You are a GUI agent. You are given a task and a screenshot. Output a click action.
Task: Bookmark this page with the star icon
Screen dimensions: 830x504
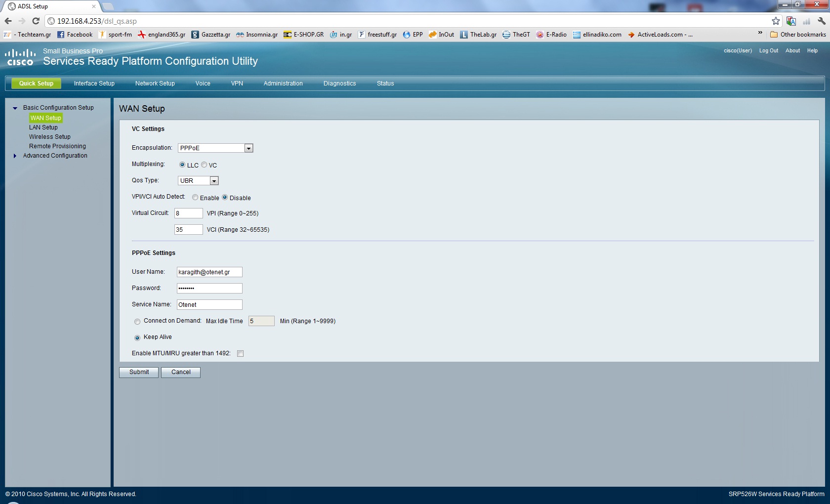click(776, 21)
